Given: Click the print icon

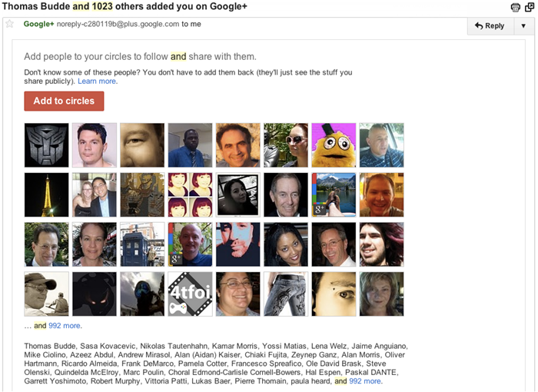Looking at the screenshot, I should (515, 8).
